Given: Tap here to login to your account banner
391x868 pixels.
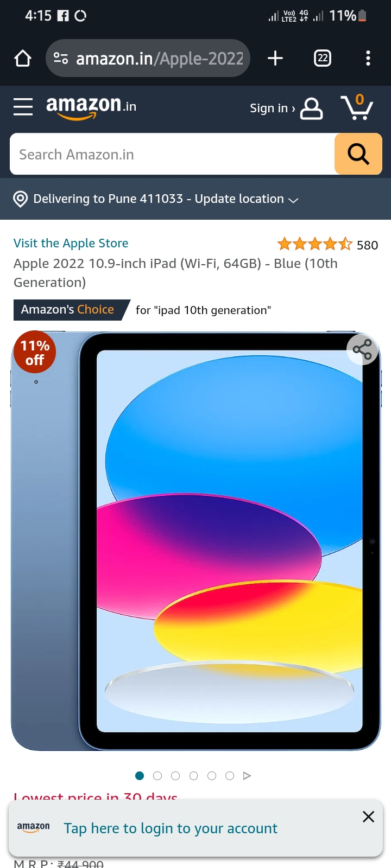Looking at the screenshot, I should pyautogui.click(x=171, y=828).
